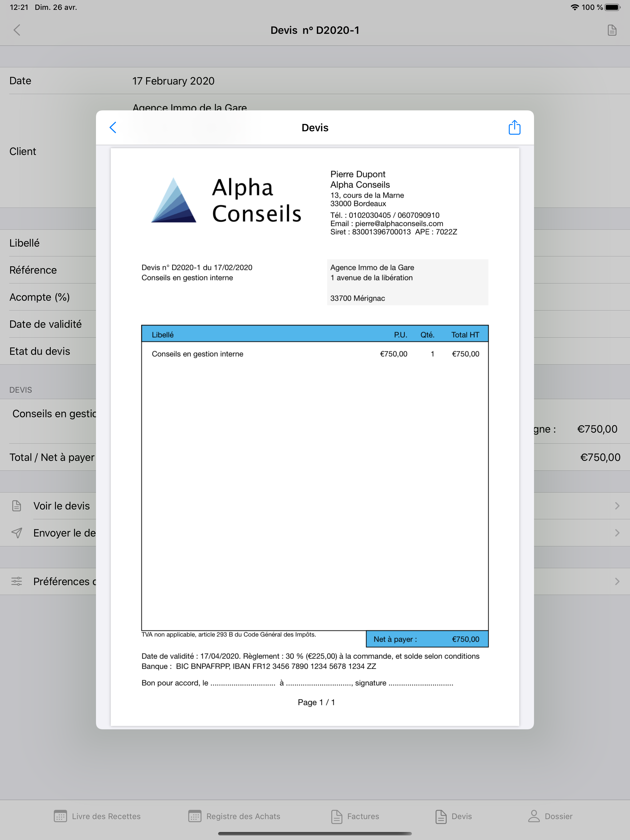Tap the Etat du devis row

coord(40,351)
